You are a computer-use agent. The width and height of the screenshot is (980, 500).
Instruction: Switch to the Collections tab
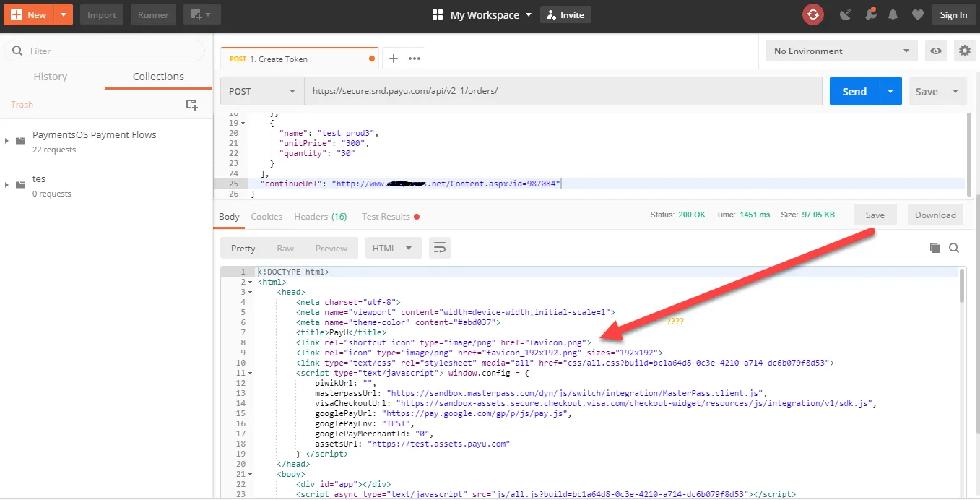(158, 77)
